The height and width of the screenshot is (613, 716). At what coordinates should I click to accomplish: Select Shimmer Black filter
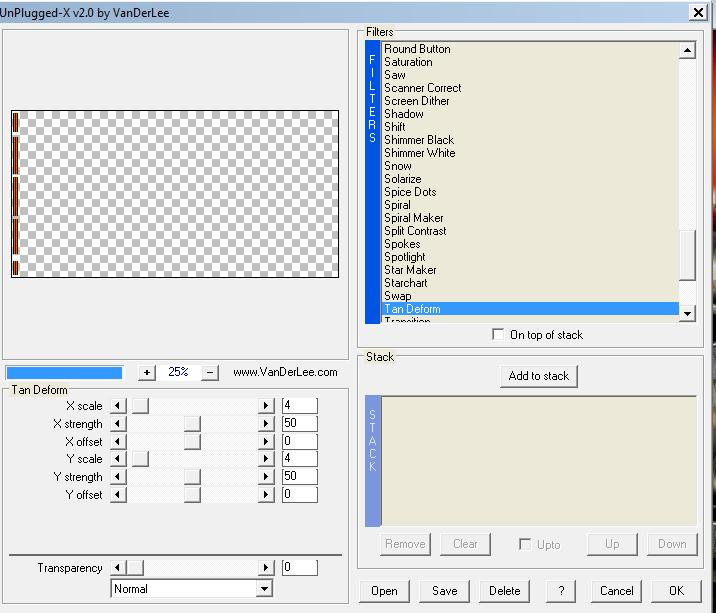419,140
